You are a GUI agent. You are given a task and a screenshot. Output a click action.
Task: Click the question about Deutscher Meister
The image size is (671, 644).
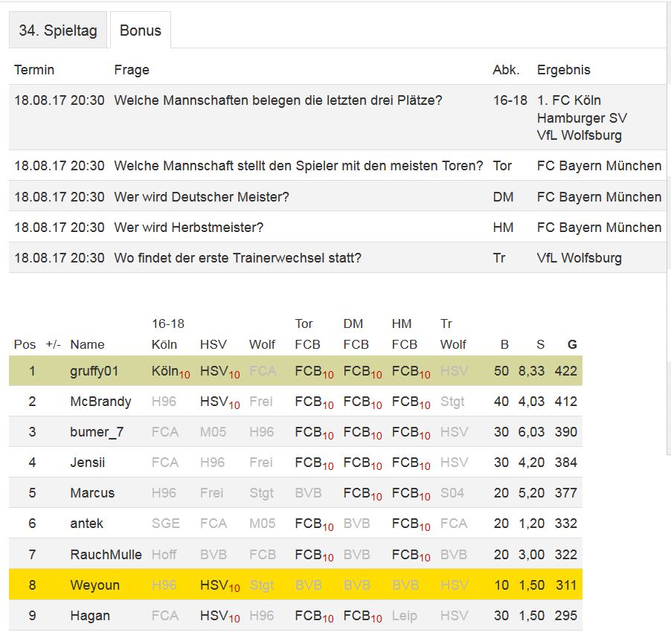point(202,197)
